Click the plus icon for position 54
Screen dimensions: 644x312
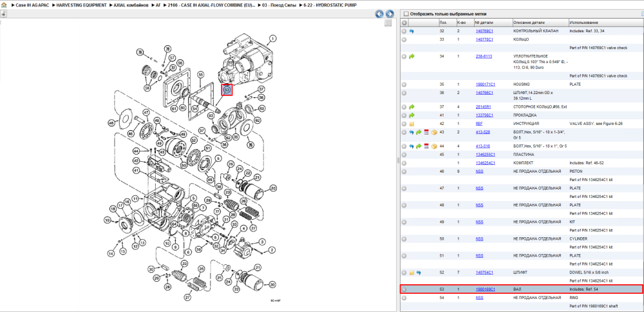click(x=404, y=297)
